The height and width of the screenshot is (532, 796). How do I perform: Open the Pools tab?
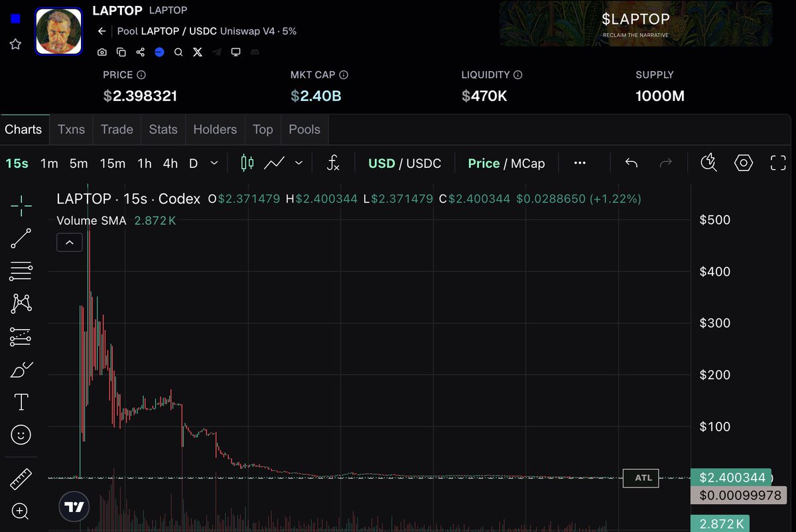click(x=304, y=129)
